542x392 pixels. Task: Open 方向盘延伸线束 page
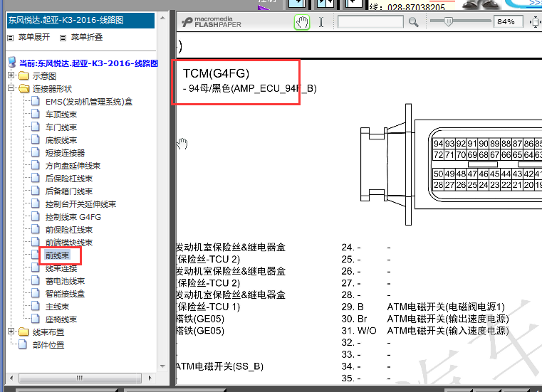pyautogui.click(x=73, y=166)
